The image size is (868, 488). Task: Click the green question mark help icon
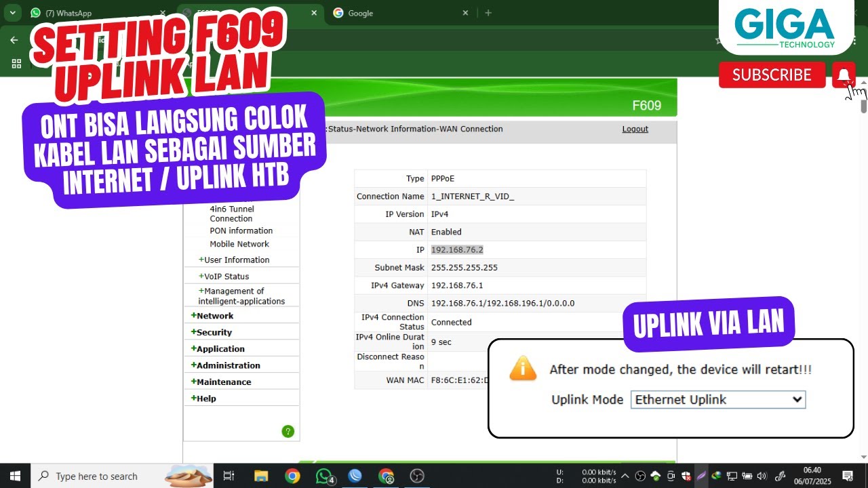click(288, 431)
